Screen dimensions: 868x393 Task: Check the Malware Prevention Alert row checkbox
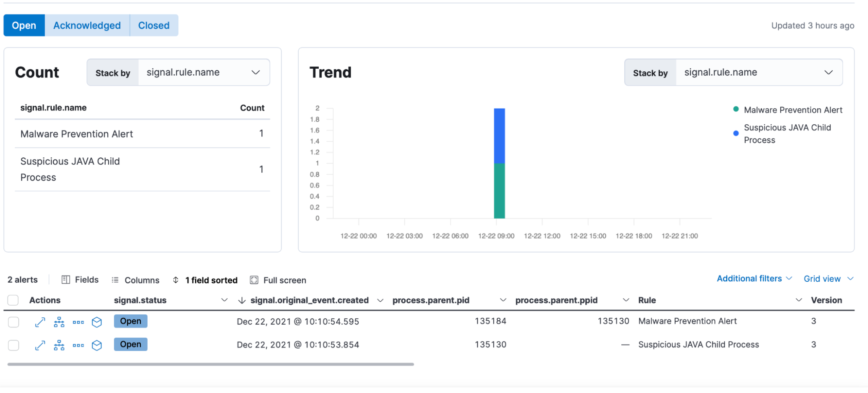(13, 322)
